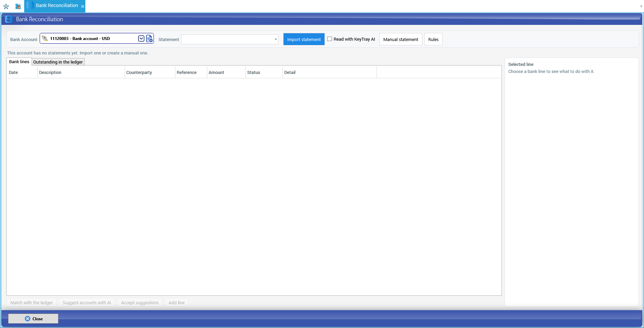
Task: Open the tab list arrow at top right
Action: click(641, 6)
